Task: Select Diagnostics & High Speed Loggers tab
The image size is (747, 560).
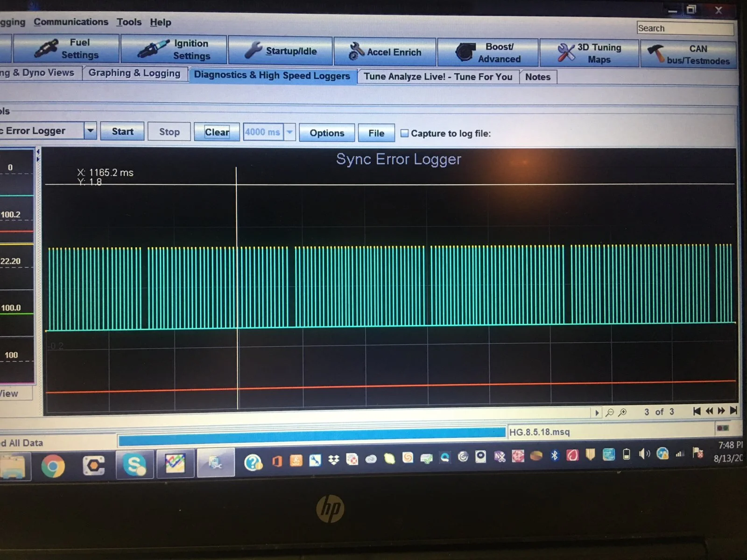Action: click(272, 76)
